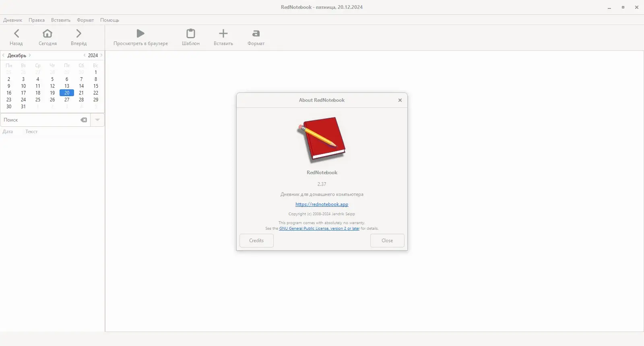
Task: Close the About RedNotebook dialog via X
Action: [400, 100]
